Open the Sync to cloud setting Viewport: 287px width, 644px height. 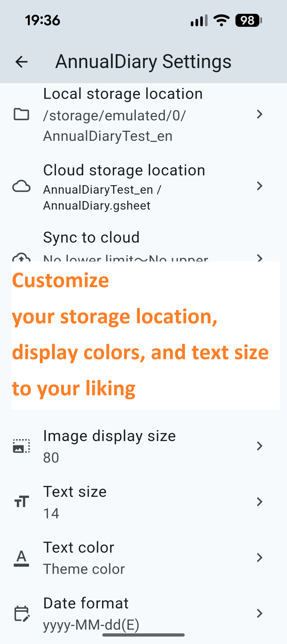tap(143, 244)
